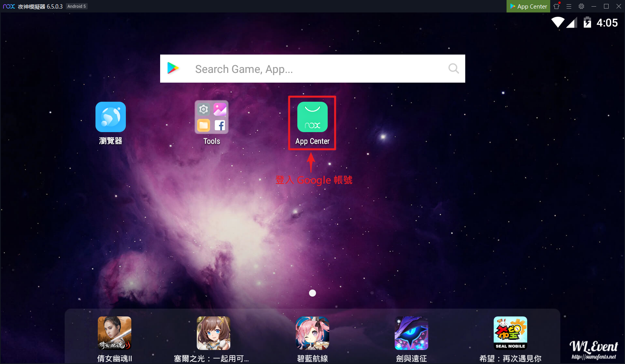
Task: Launch the 劍與遠征 game
Action: click(x=411, y=333)
